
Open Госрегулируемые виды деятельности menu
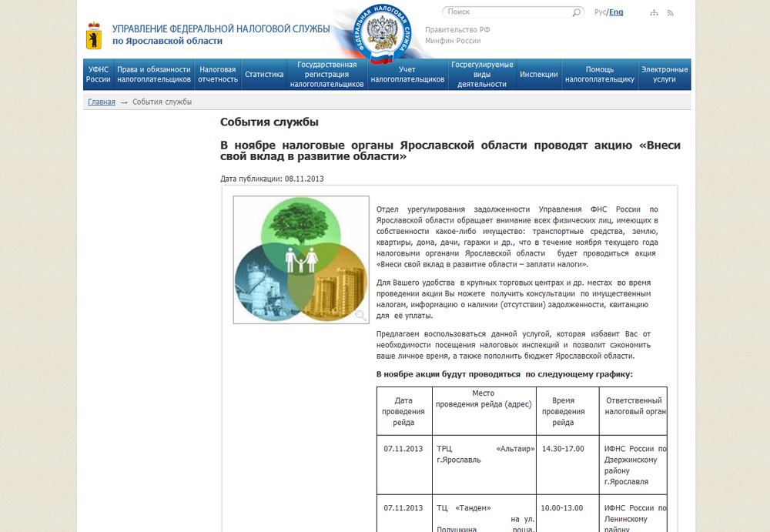pos(482,74)
